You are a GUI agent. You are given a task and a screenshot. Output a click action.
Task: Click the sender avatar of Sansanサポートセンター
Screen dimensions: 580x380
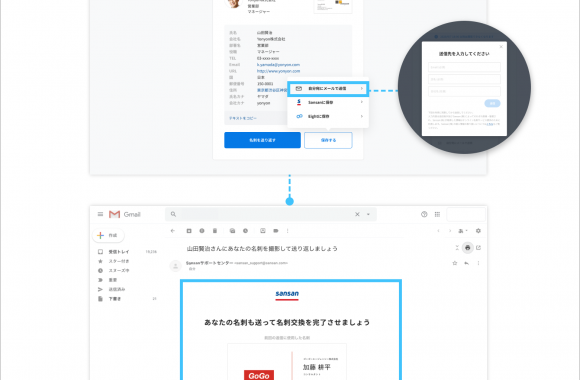[x=175, y=266]
